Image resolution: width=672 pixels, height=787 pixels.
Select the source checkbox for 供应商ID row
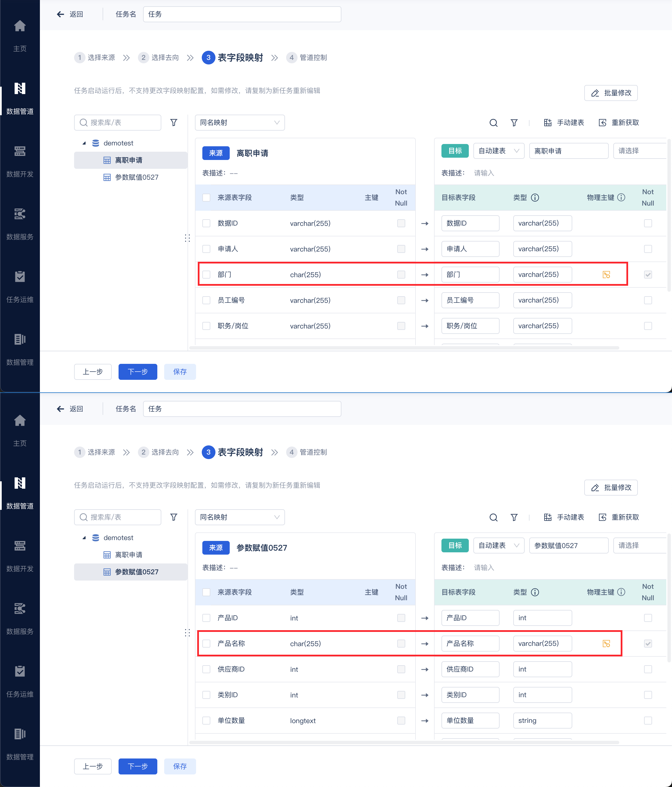pos(206,669)
